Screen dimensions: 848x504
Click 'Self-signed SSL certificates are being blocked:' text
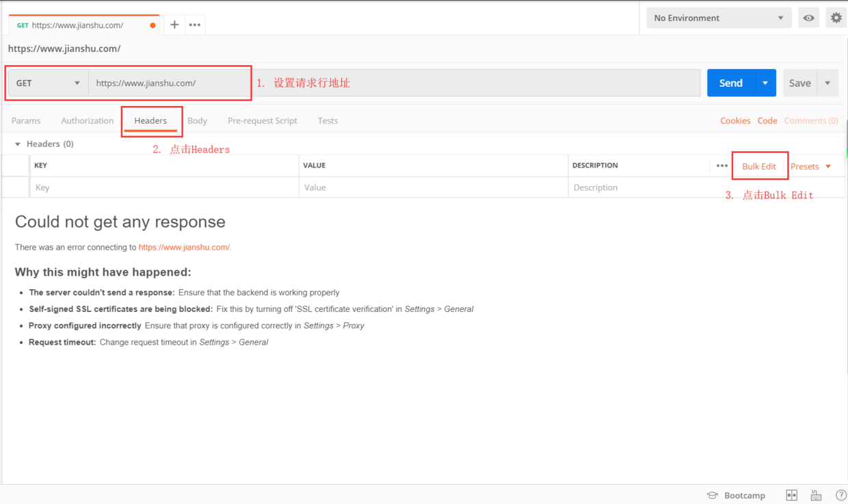121,309
